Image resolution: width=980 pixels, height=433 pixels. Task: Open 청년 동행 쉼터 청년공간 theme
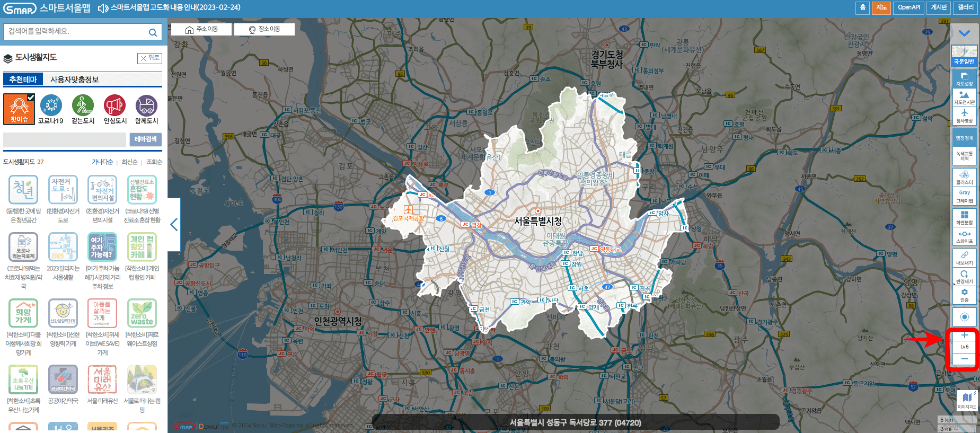click(x=23, y=190)
